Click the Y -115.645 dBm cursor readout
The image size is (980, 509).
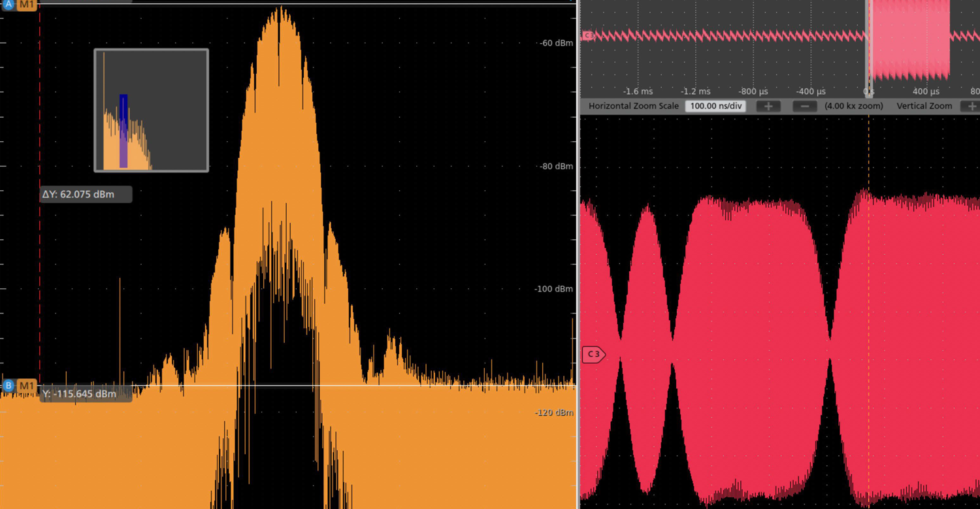click(x=86, y=394)
